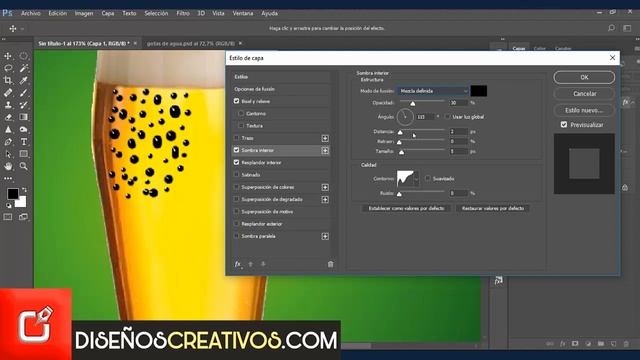Enable Superposición de colores checkbox
Image resolution: width=640 pixels, height=360 pixels.
pyautogui.click(x=236, y=187)
